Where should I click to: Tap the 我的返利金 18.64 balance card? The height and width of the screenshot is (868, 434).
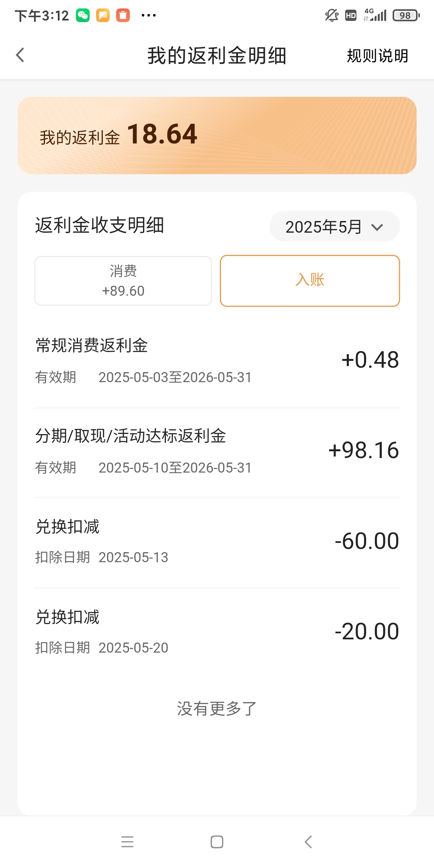tap(217, 135)
